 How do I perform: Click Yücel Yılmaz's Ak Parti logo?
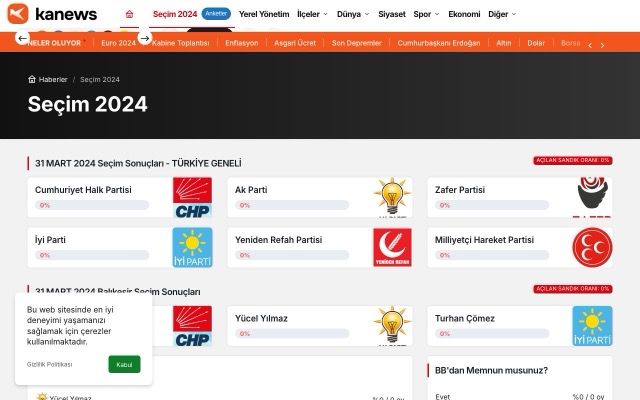[x=392, y=326]
